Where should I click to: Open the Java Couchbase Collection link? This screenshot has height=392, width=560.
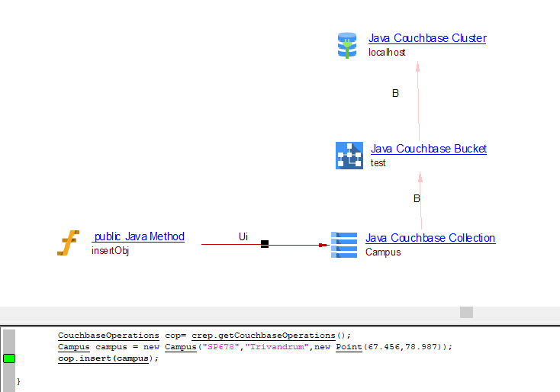click(x=430, y=238)
